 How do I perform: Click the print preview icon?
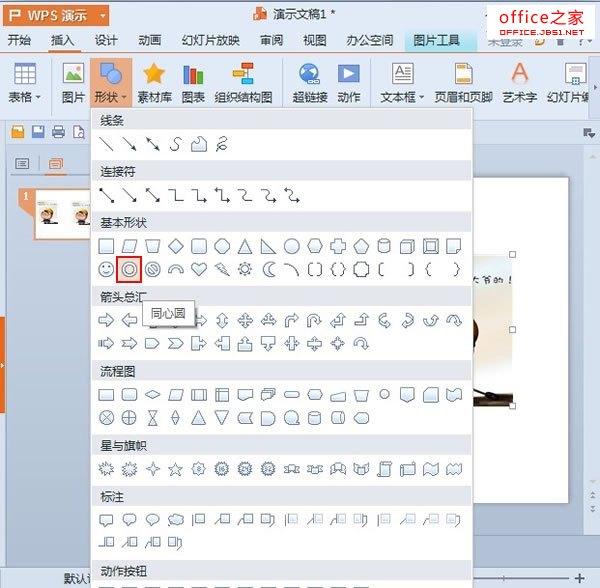79,132
